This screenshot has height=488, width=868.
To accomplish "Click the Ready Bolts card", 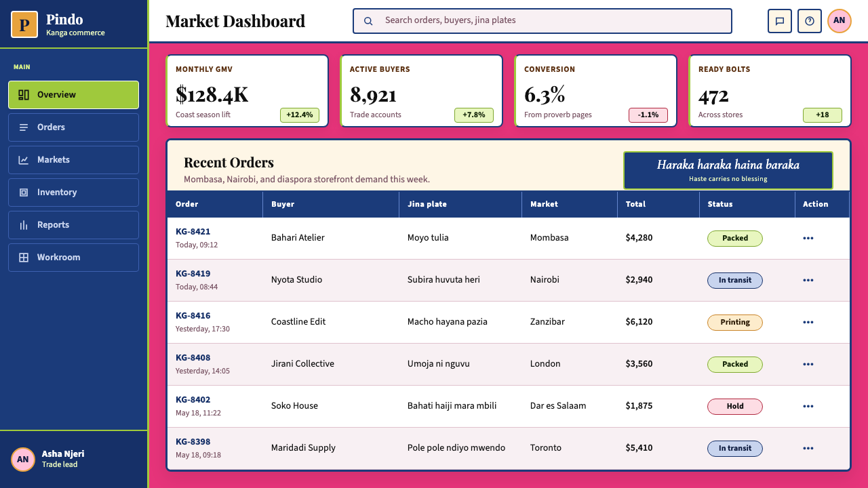I will tap(770, 91).
